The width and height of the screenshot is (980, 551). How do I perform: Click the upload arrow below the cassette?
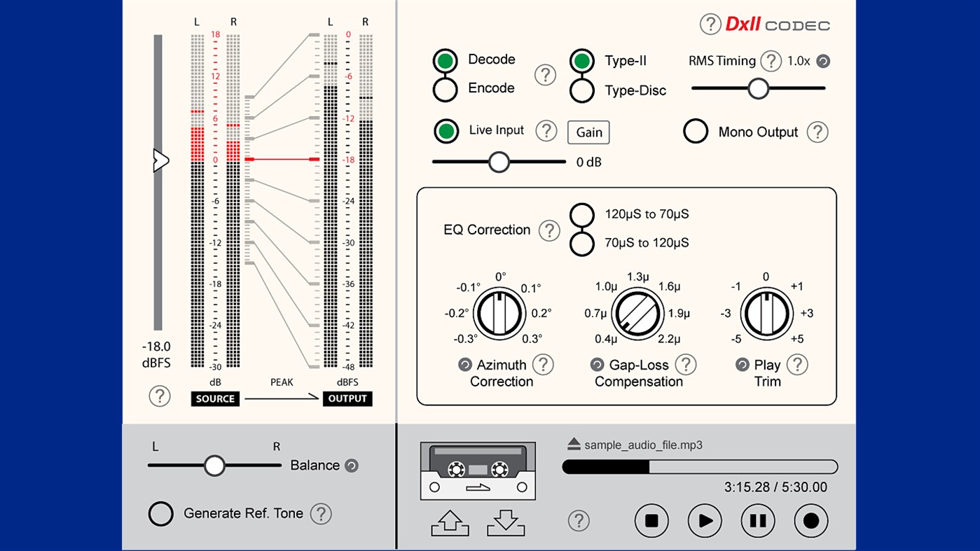click(450, 522)
